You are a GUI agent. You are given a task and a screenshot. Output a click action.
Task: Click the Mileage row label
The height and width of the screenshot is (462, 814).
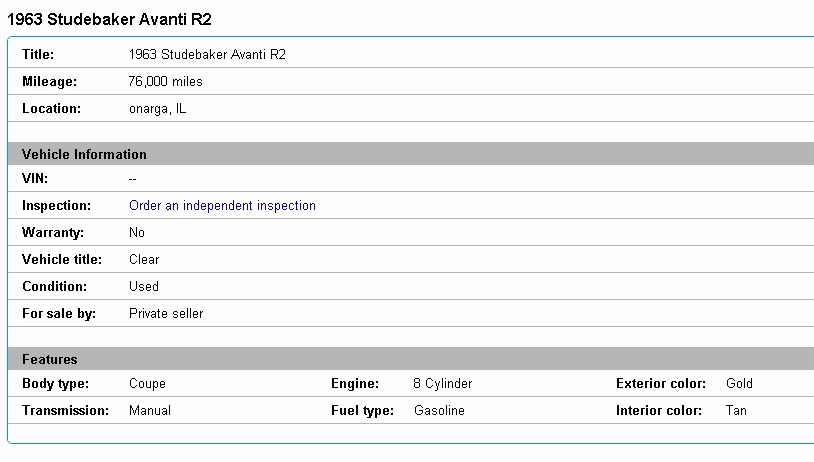[x=49, y=82]
